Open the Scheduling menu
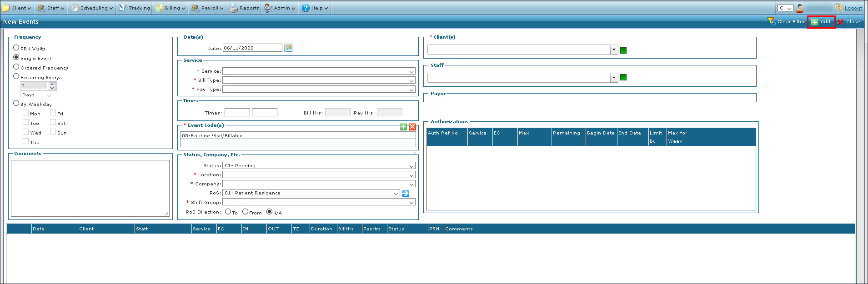This screenshot has width=868, height=284. click(x=92, y=8)
